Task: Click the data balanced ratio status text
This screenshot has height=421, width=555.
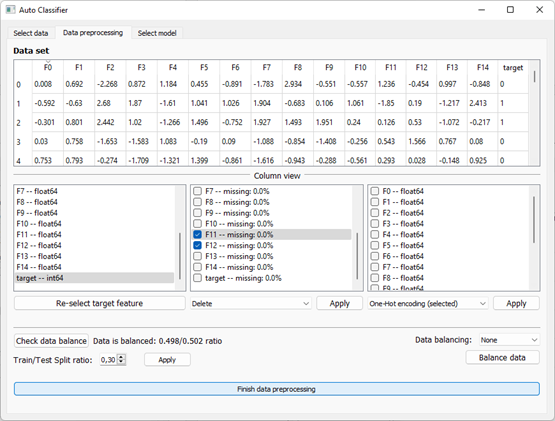Action: pos(158,341)
